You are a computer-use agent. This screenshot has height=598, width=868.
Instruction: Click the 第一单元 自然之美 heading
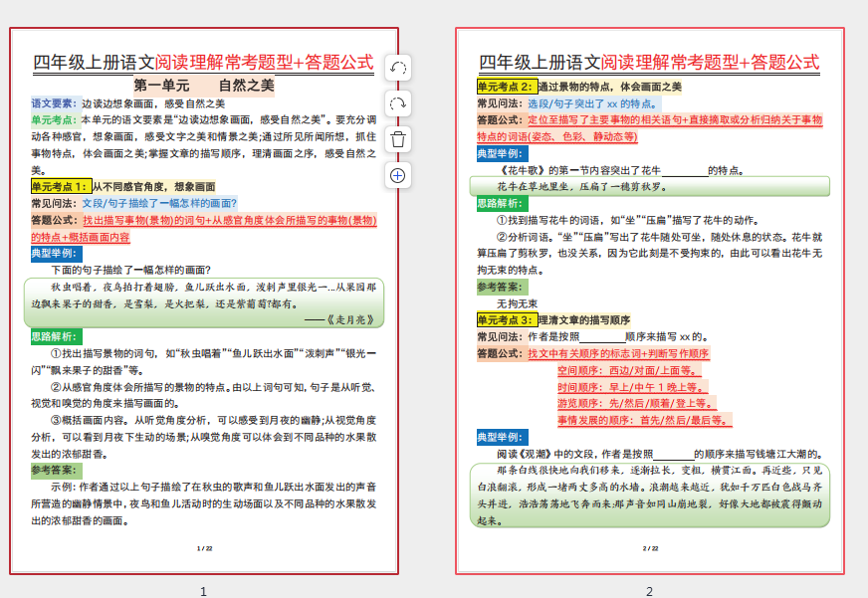point(203,87)
